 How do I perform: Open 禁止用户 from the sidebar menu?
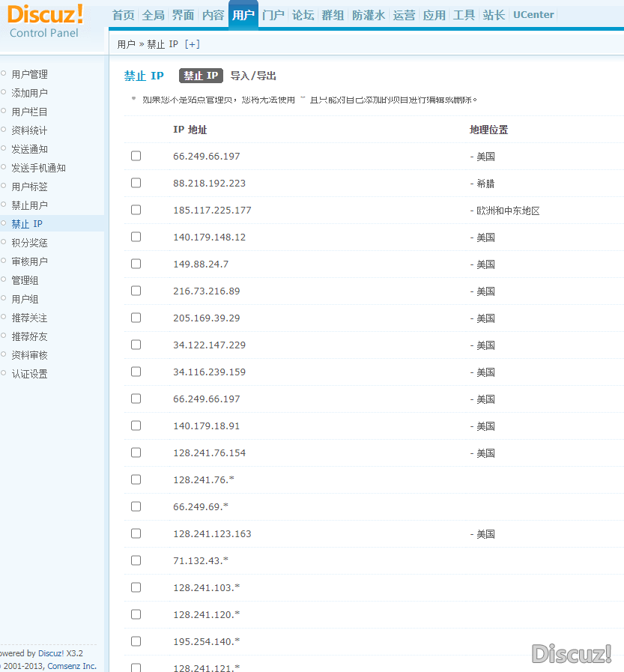point(29,205)
